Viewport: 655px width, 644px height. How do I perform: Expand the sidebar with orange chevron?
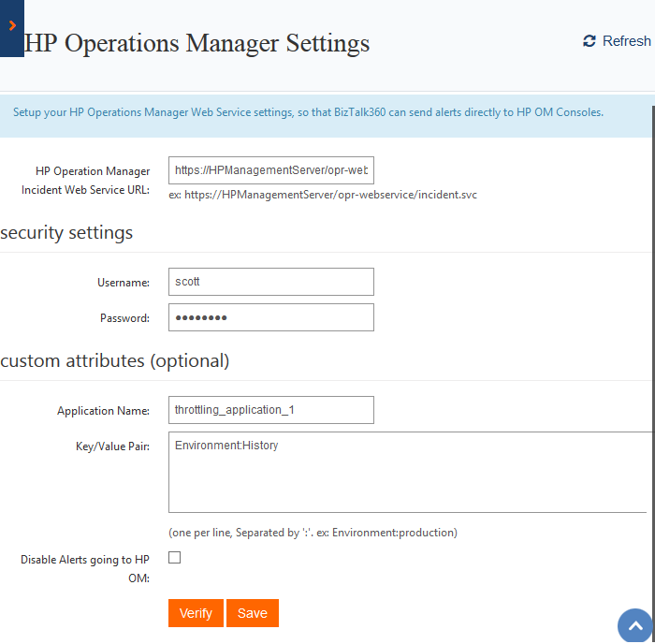coord(11,27)
